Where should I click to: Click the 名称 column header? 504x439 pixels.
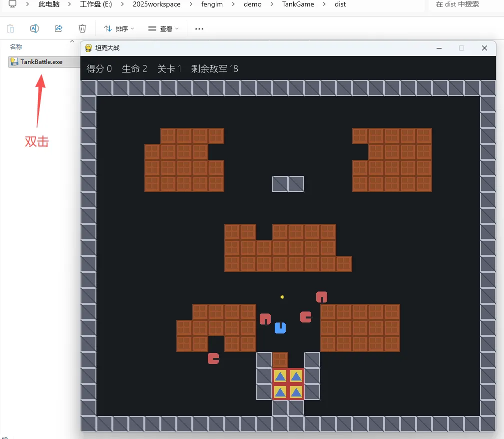click(16, 47)
